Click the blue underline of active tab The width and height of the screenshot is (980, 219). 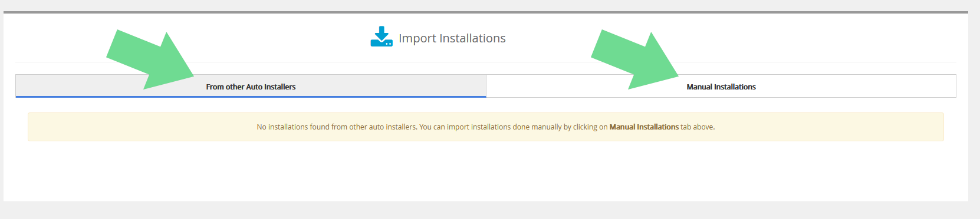(251, 97)
